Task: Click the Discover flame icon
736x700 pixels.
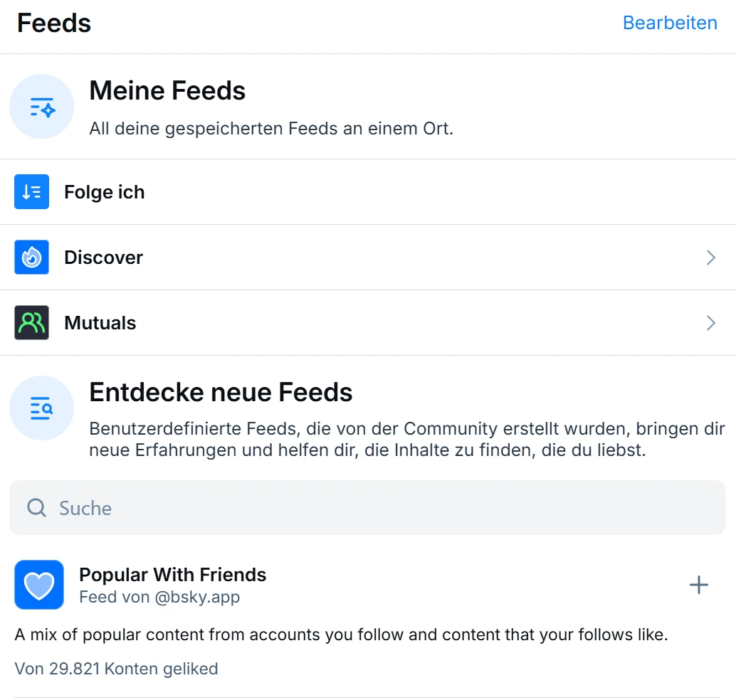Action: [x=31, y=257]
